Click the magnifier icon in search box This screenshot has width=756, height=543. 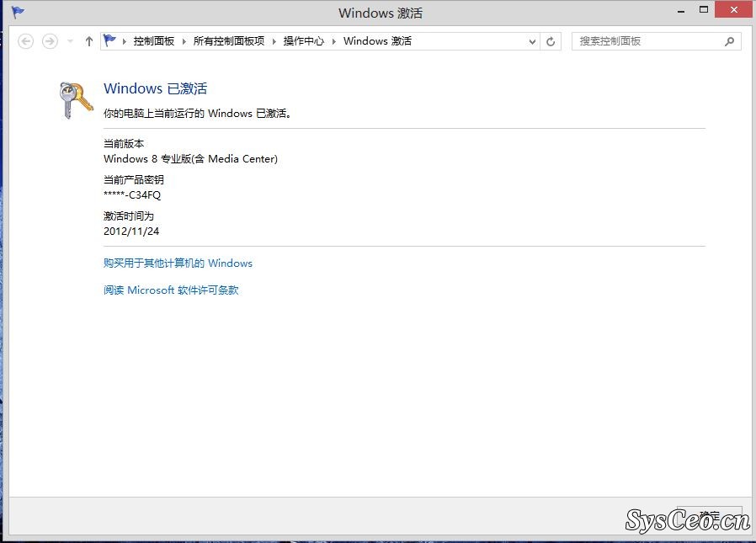click(x=729, y=41)
